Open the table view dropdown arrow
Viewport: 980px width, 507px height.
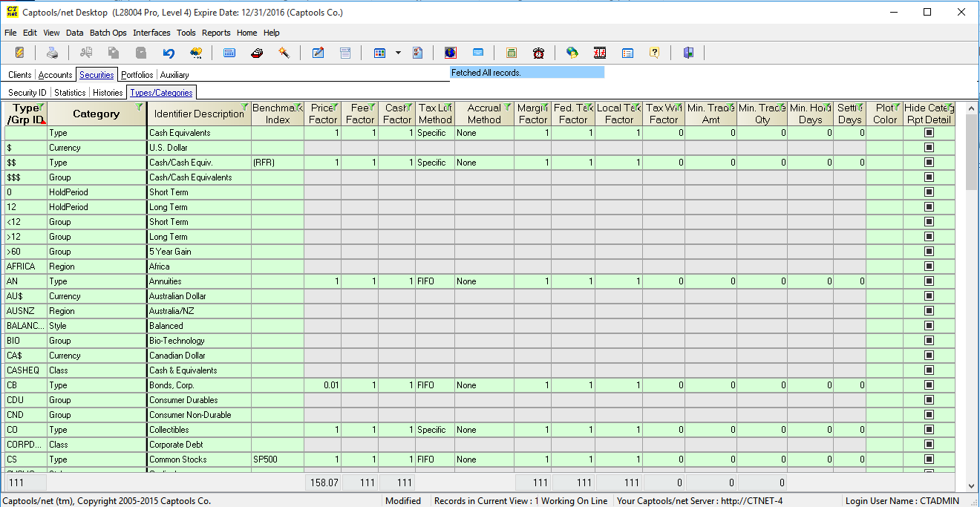pos(397,52)
